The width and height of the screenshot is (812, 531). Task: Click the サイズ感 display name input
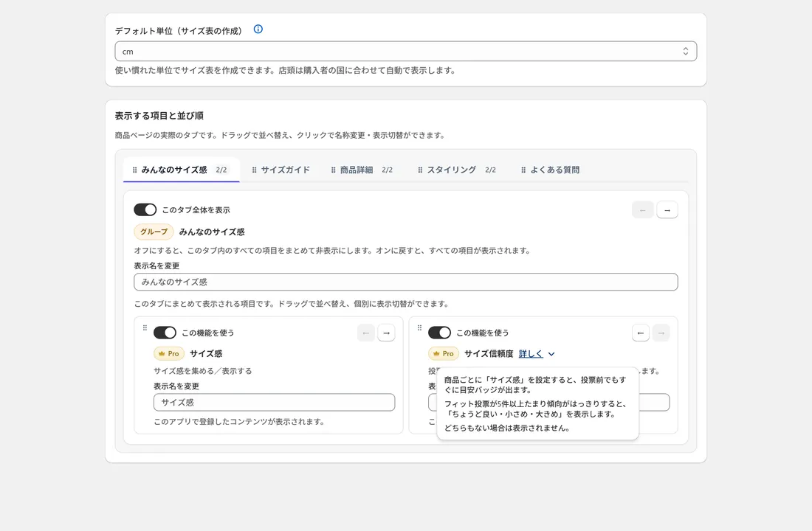pyautogui.click(x=274, y=402)
